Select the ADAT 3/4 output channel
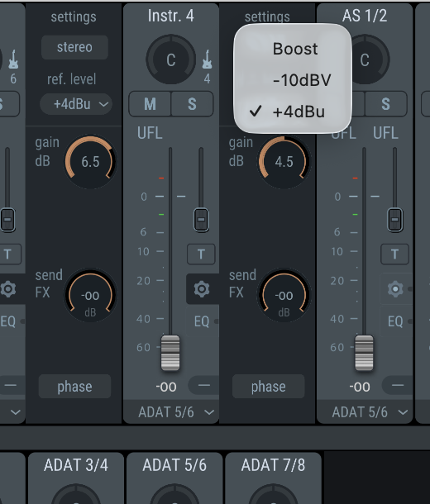Image resolution: width=430 pixels, height=504 pixels. tap(76, 465)
